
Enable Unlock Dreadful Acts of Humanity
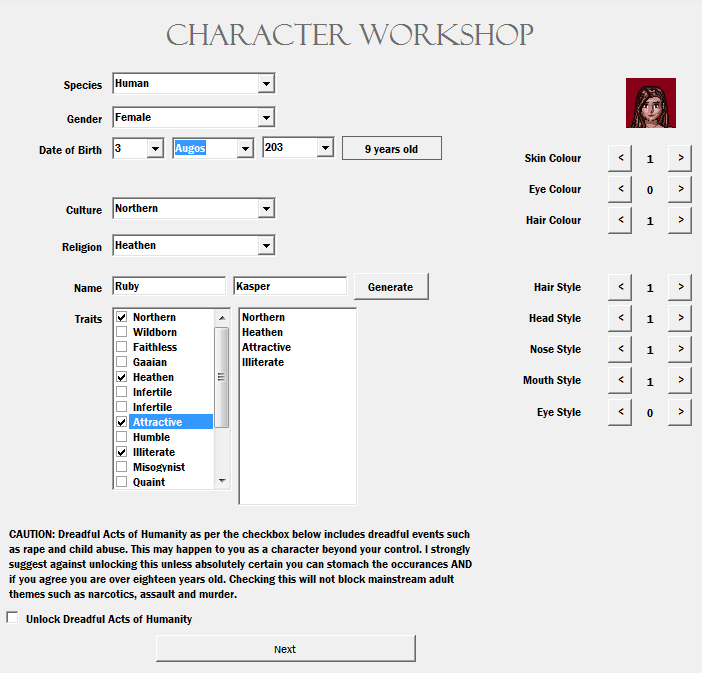point(13,618)
